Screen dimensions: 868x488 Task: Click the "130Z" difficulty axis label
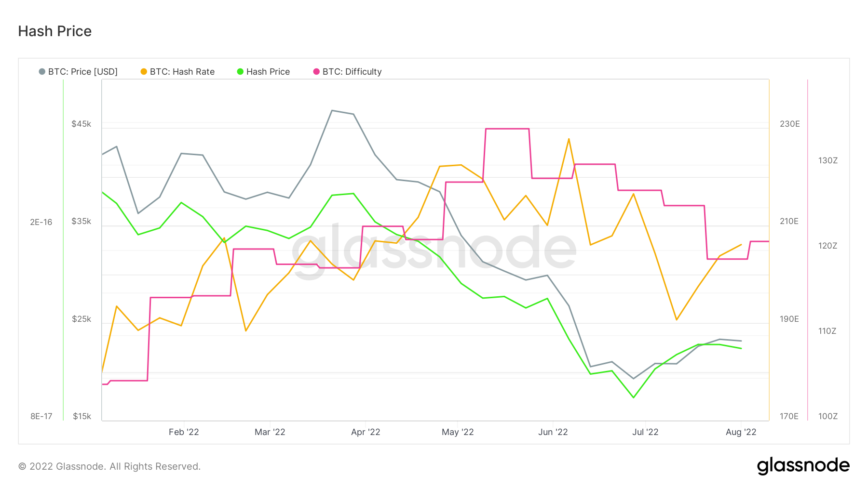coord(827,160)
